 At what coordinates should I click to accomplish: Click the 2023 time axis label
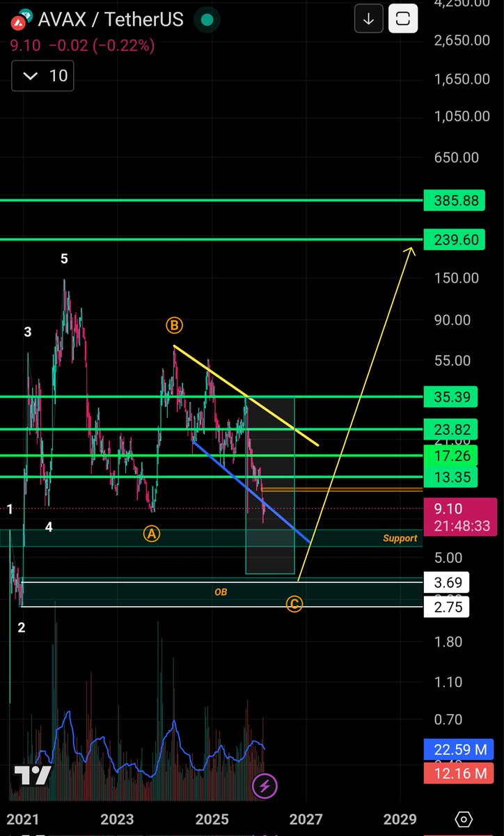tap(116, 819)
